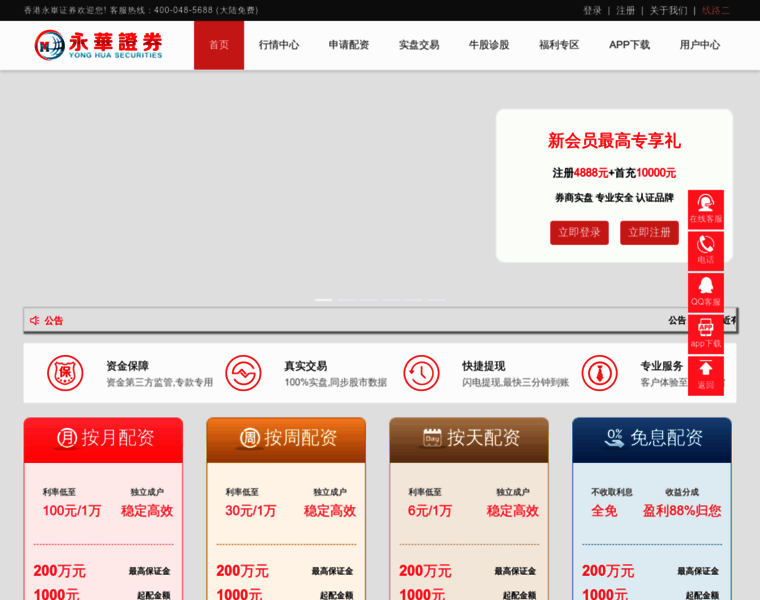Click the 6元/1万 rate text
760x600 pixels.
429,511
